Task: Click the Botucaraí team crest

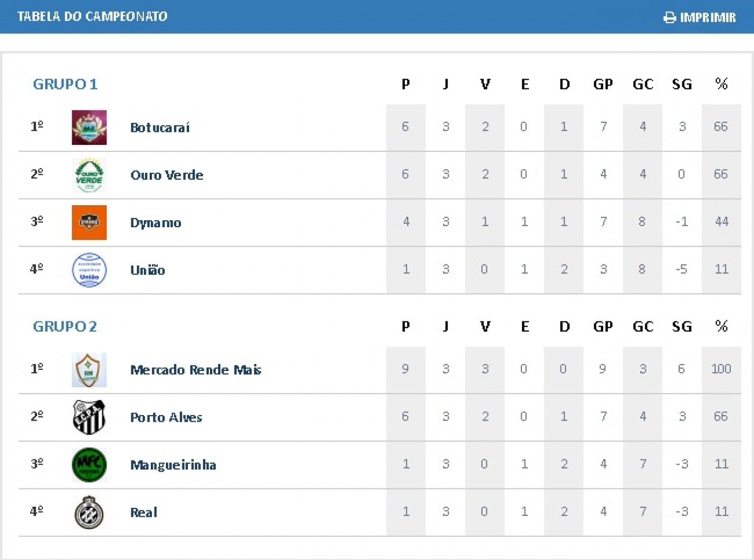Action: (x=89, y=128)
